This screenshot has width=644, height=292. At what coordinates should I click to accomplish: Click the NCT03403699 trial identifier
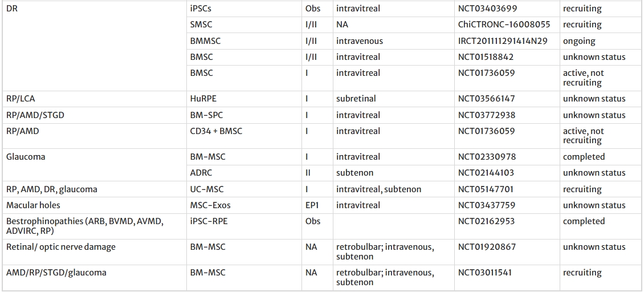(x=486, y=9)
